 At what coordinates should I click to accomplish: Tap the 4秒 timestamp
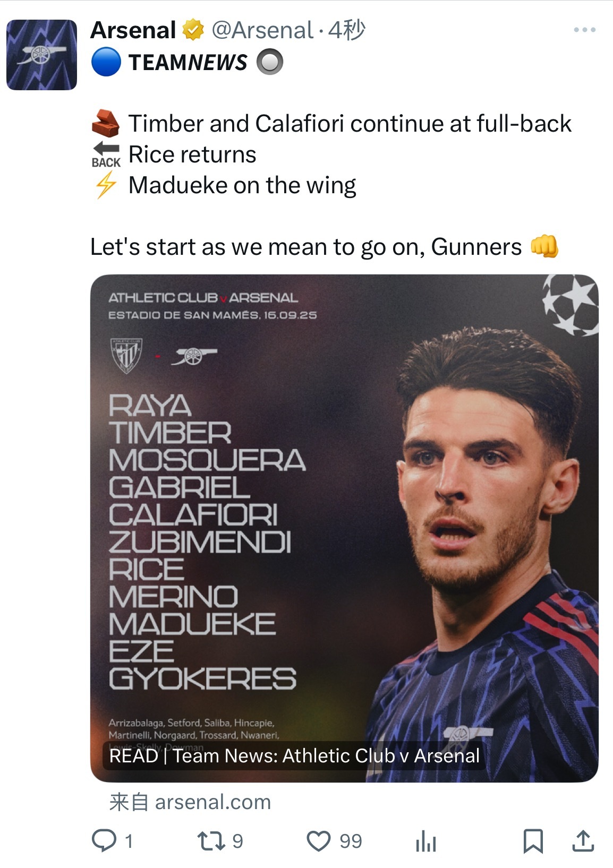[x=346, y=30]
